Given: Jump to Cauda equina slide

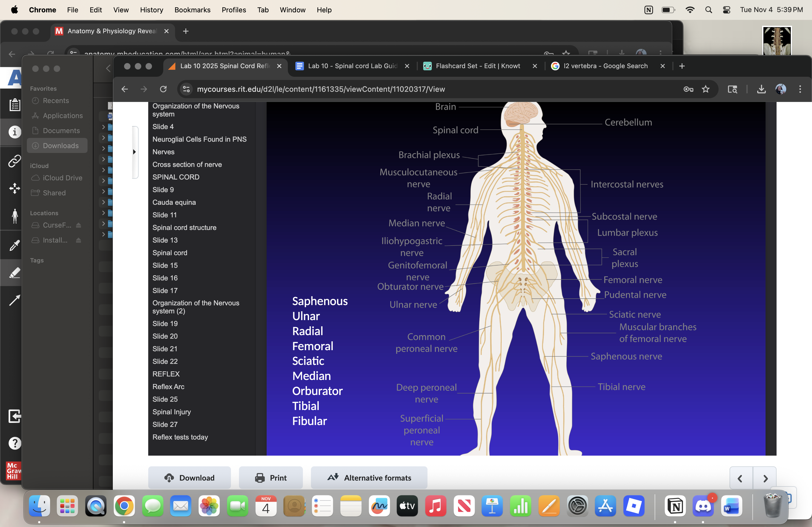Looking at the screenshot, I should [174, 202].
